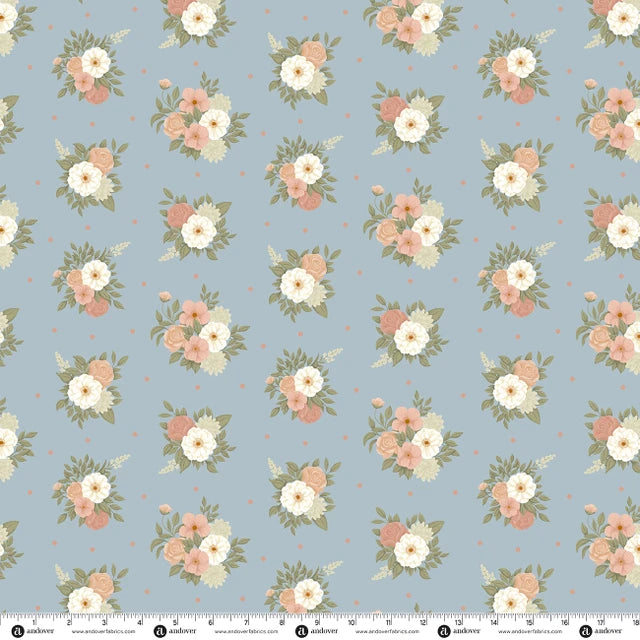640x640 pixels.
Task: Click the andover logo between ruler marks 4 and 5
Action: tap(160, 631)
